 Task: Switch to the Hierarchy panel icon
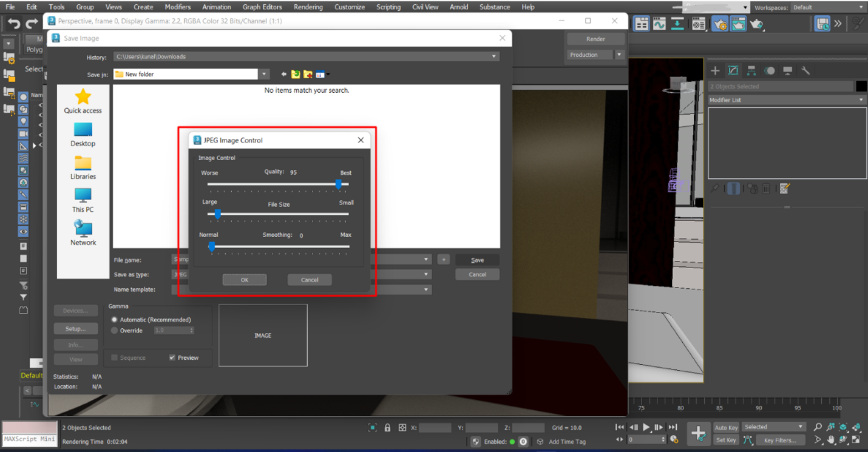(751, 70)
